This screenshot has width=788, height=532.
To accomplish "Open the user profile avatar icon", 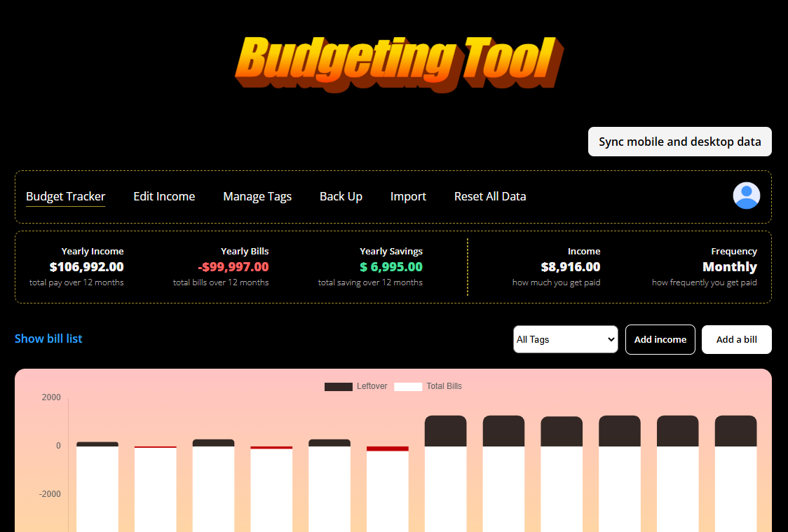I will (x=747, y=196).
